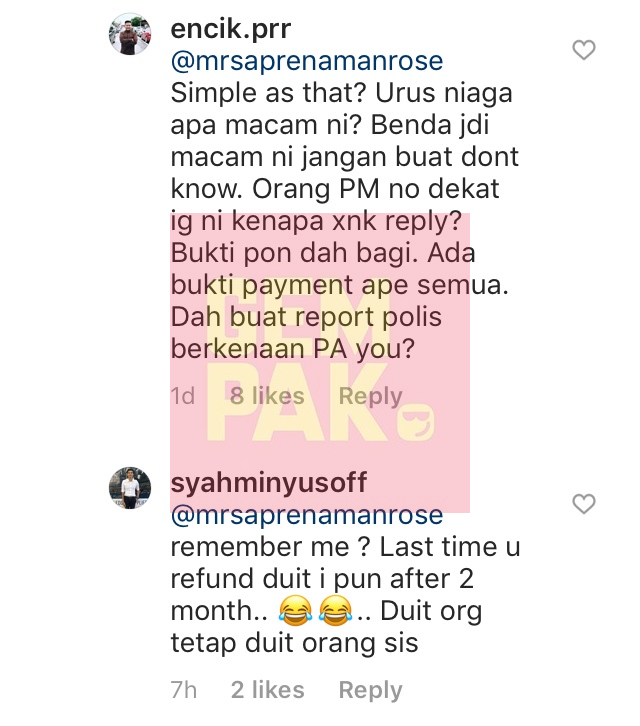The image size is (640, 726).
Task: Reply to encik.prr's comment
Action: 370,396
